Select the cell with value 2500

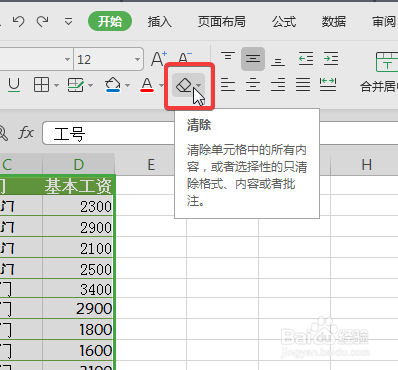[x=79, y=269]
